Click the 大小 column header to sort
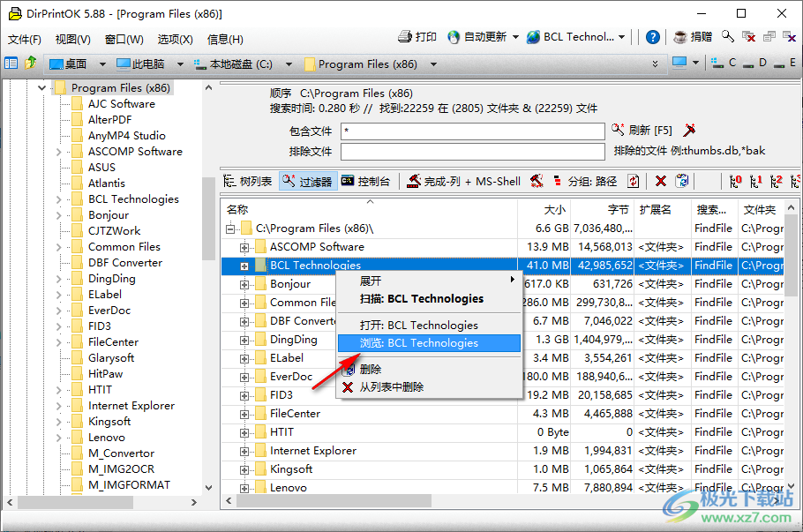 click(554, 209)
